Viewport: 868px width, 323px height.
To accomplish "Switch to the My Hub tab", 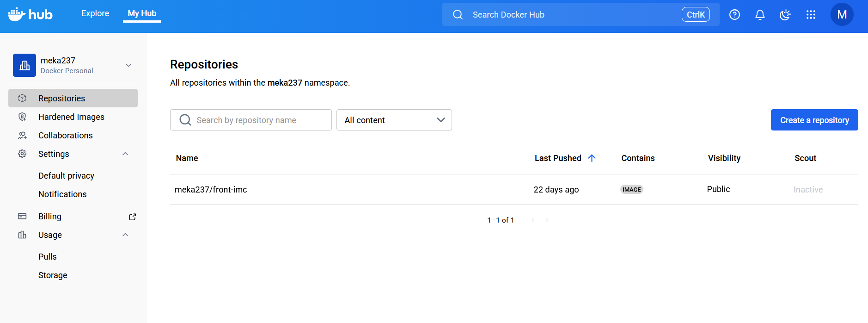I will [x=142, y=13].
